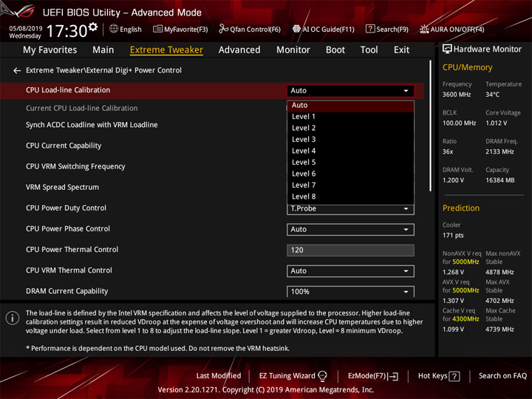Open Hot Keys help
The image size is (532, 399).
point(439,376)
